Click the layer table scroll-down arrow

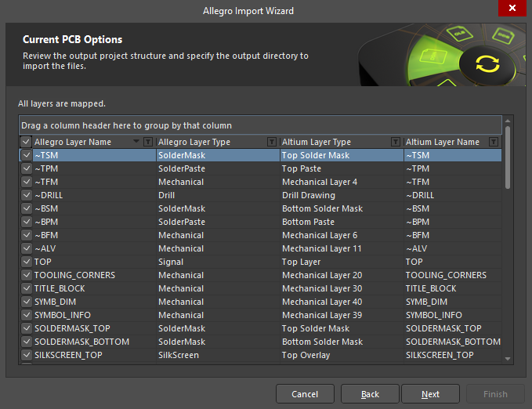point(508,359)
